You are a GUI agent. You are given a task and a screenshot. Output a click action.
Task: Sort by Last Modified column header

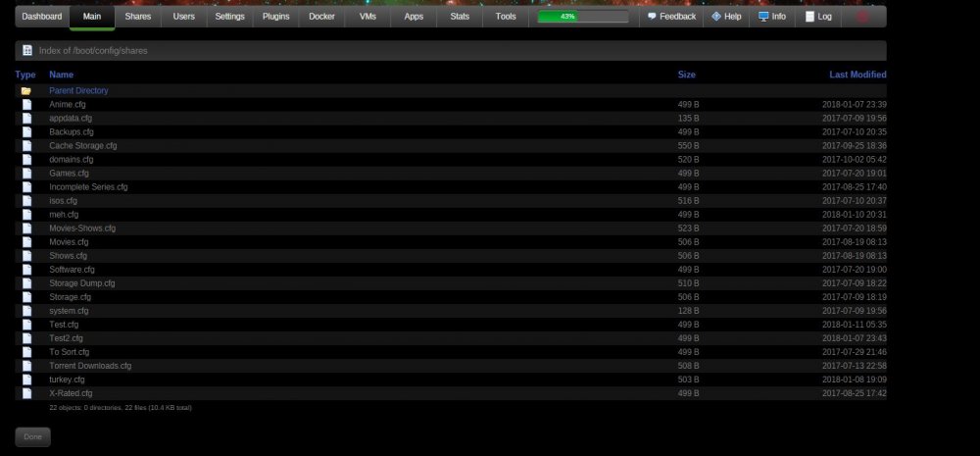857,75
